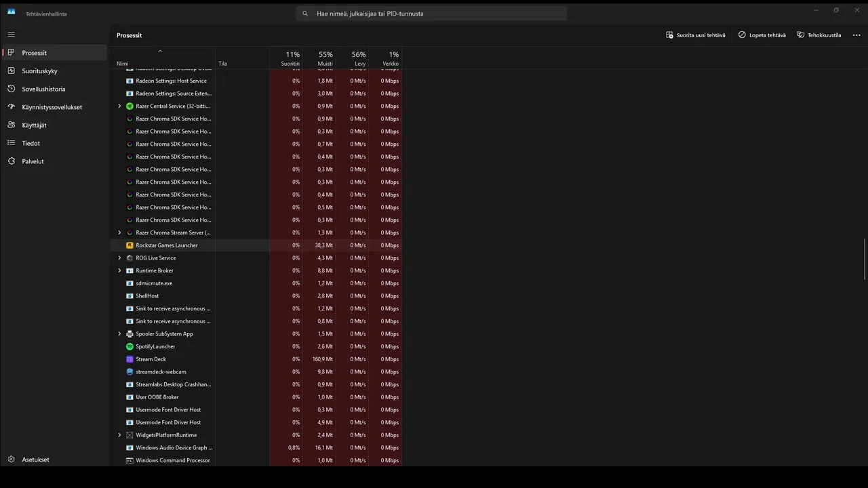868x488 pixels.
Task: Select SpotifyLauncher process name
Action: tap(155, 346)
